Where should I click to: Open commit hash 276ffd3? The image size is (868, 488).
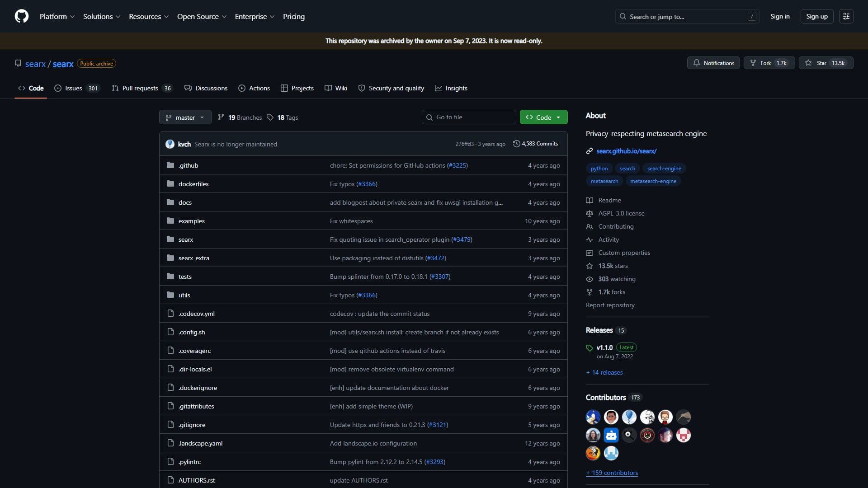[464, 144]
